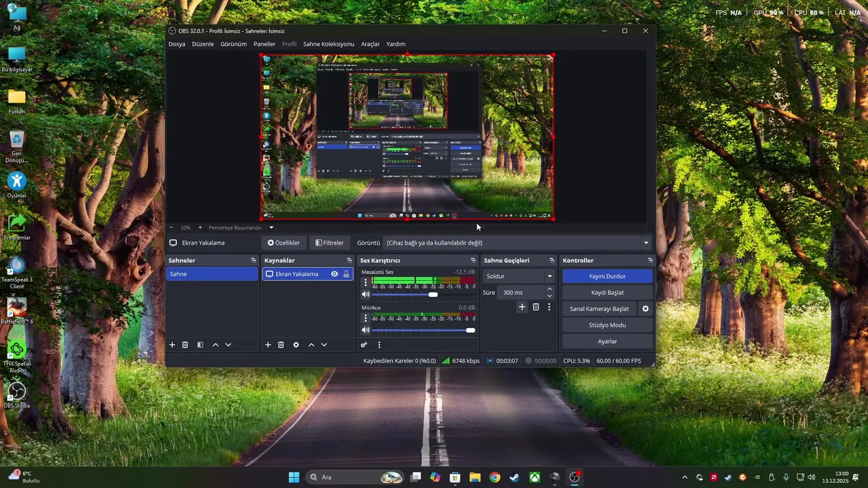Open transition properties three-dot menu
Image resolution: width=868 pixels, height=488 pixels.
click(549, 307)
